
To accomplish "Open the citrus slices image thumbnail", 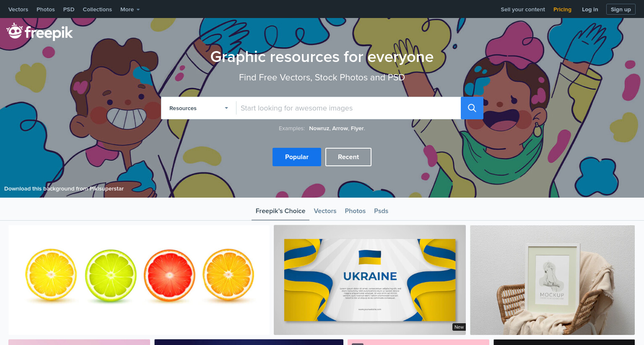I will [x=139, y=280].
